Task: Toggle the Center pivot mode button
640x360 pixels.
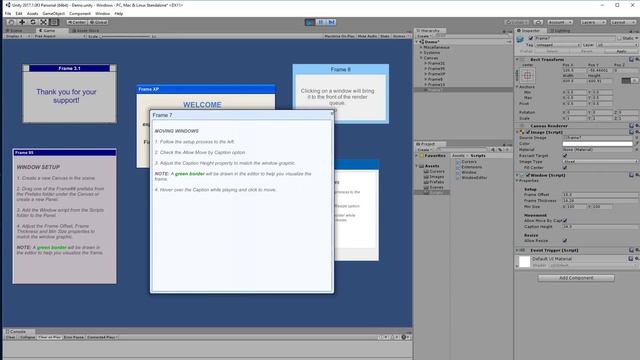Action: [x=77, y=22]
